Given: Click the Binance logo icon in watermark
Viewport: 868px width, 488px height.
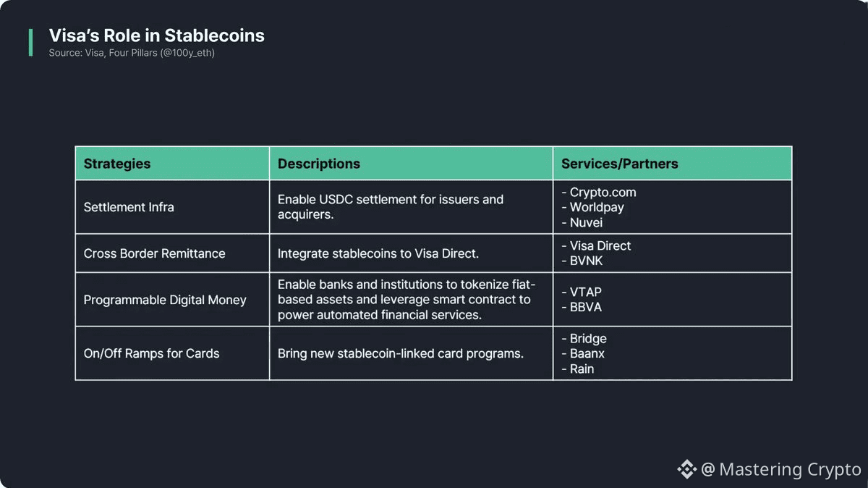Looking at the screenshot, I should (x=686, y=469).
